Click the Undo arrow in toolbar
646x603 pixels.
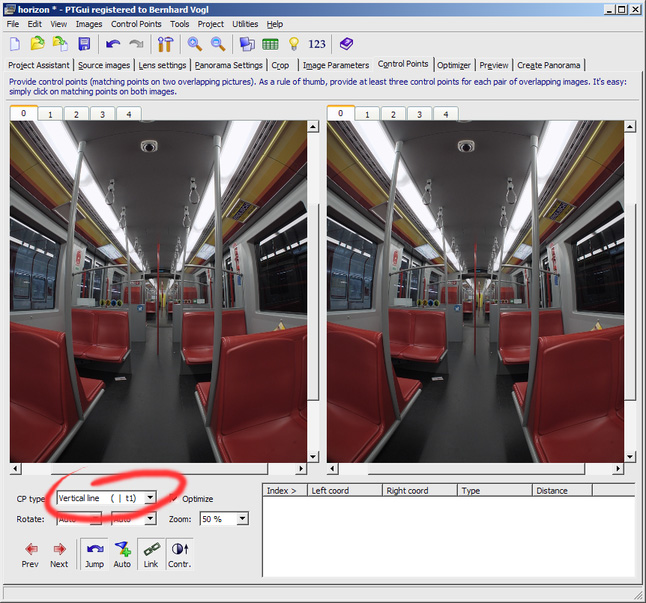tap(113, 44)
